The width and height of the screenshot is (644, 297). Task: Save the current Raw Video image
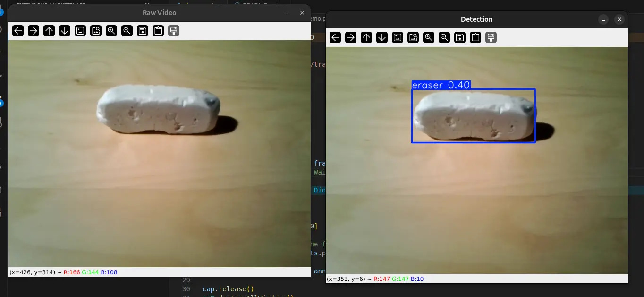[143, 31]
